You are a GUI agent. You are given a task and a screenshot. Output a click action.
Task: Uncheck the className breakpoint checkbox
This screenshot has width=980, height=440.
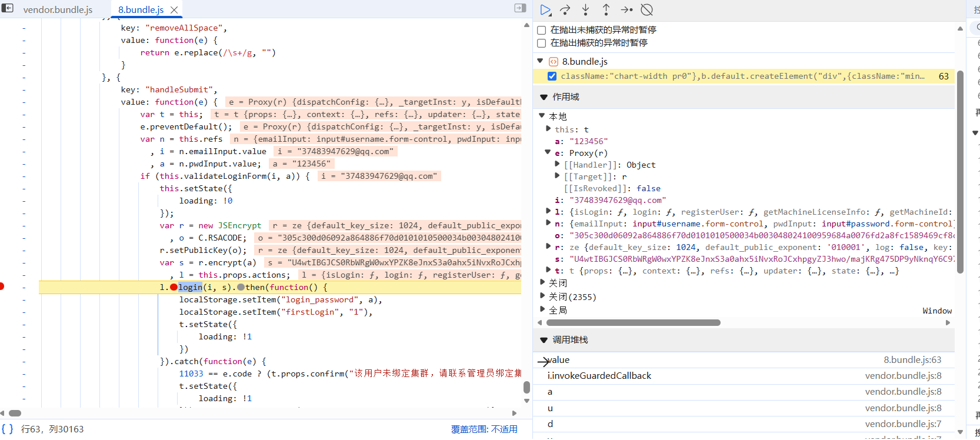click(552, 76)
